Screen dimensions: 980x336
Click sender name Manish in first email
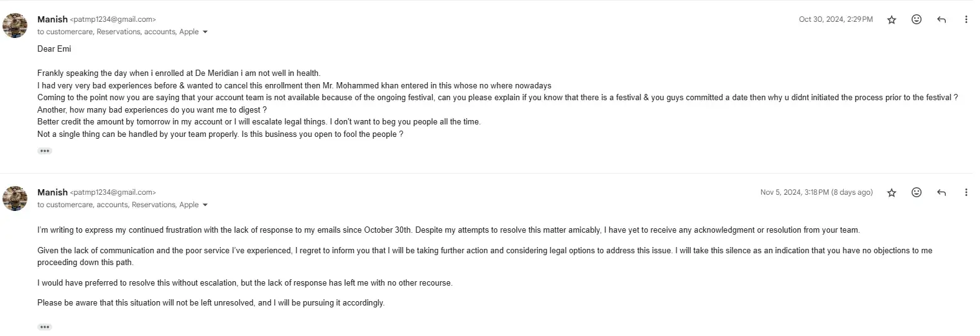tap(52, 19)
